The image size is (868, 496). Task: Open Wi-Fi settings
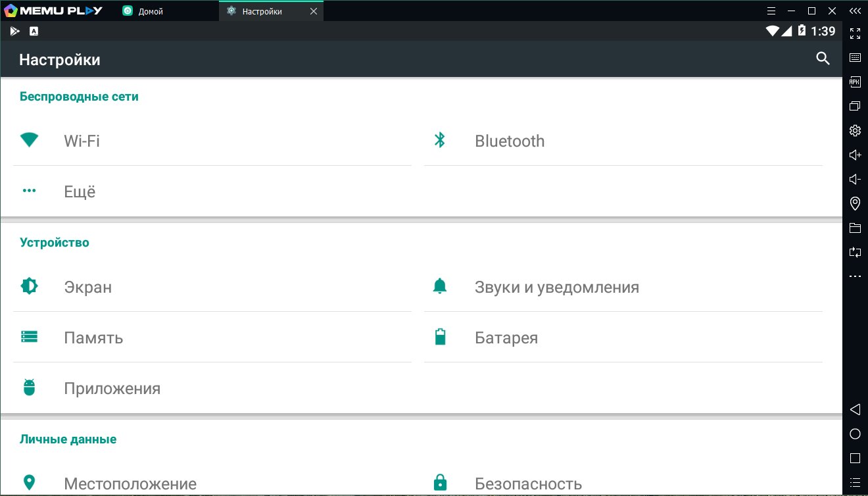tap(82, 141)
